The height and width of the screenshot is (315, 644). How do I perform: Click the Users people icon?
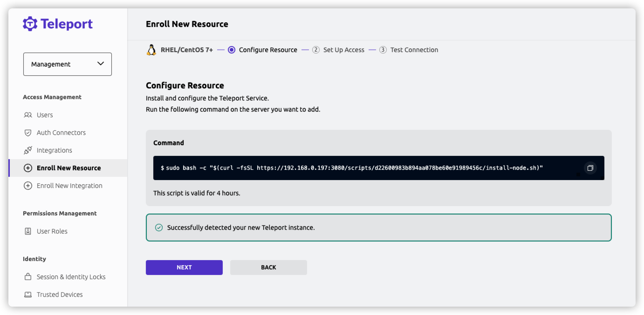[28, 115]
